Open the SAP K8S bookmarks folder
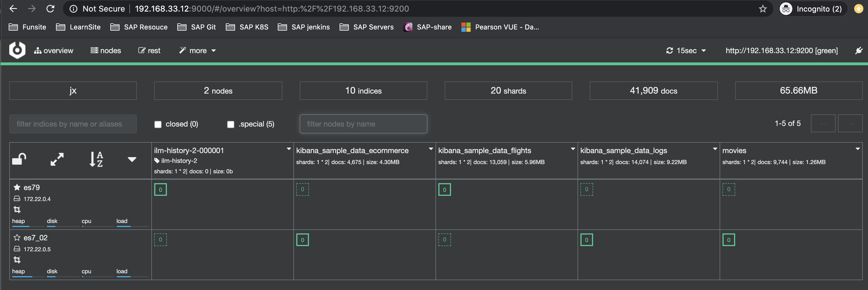Screen dimensions: 868x290 click(247, 27)
